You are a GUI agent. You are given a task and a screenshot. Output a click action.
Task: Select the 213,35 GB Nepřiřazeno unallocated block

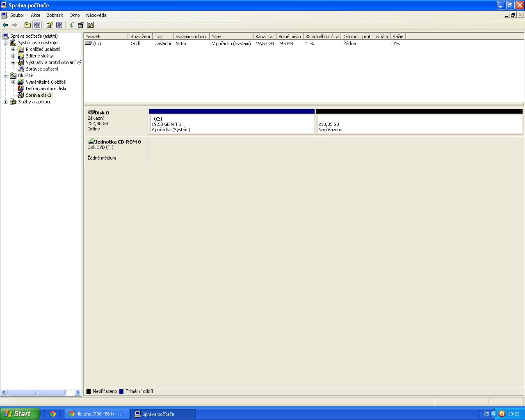coord(419,121)
